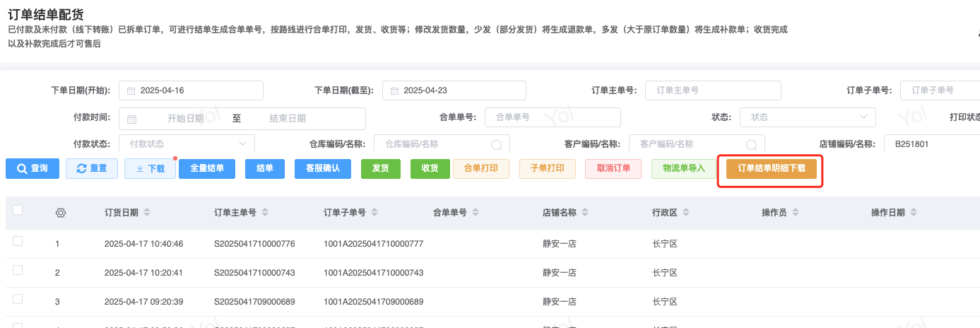Click the 取消订单 button
This screenshot has width=980, height=328.
click(x=613, y=169)
